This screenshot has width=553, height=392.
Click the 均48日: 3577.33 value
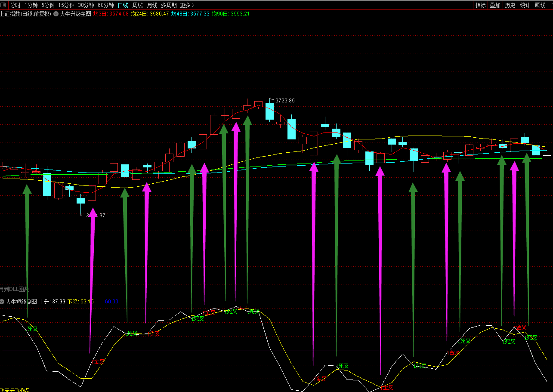point(190,14)
